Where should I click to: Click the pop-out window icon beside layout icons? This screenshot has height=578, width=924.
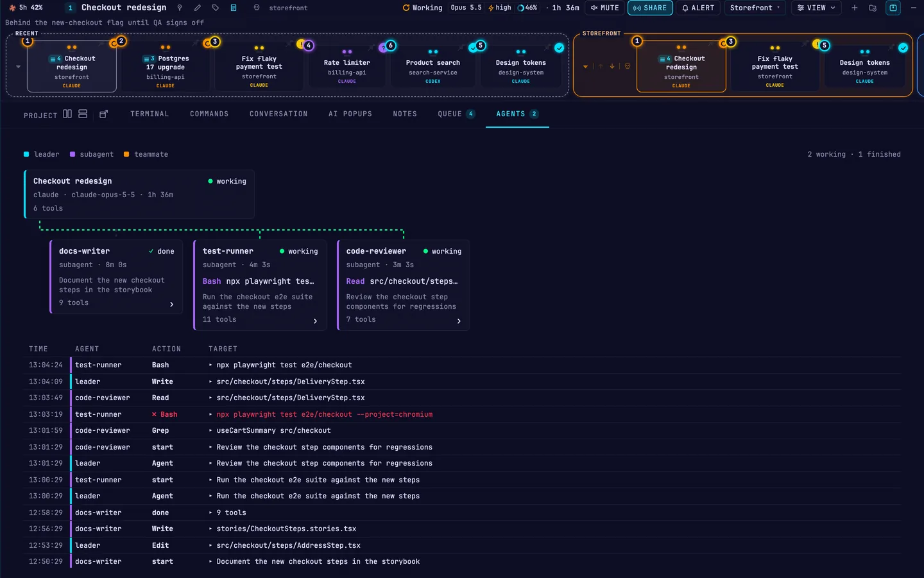(x=103, y=114)
